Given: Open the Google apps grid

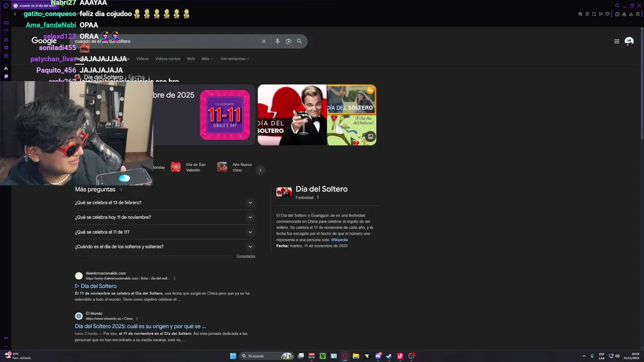Looking at the screenshot, I should click(x=617, y=41).
